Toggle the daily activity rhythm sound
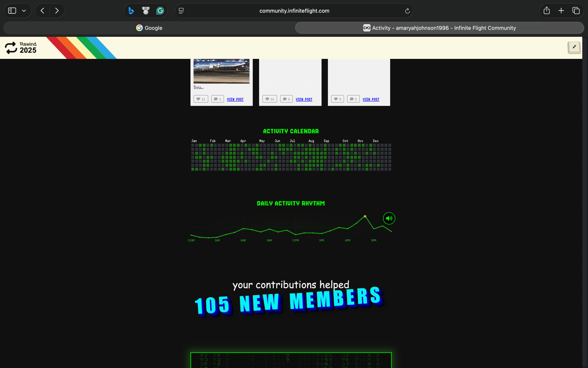The width and height of the screenshot is (588, 368). coord(389,218)
